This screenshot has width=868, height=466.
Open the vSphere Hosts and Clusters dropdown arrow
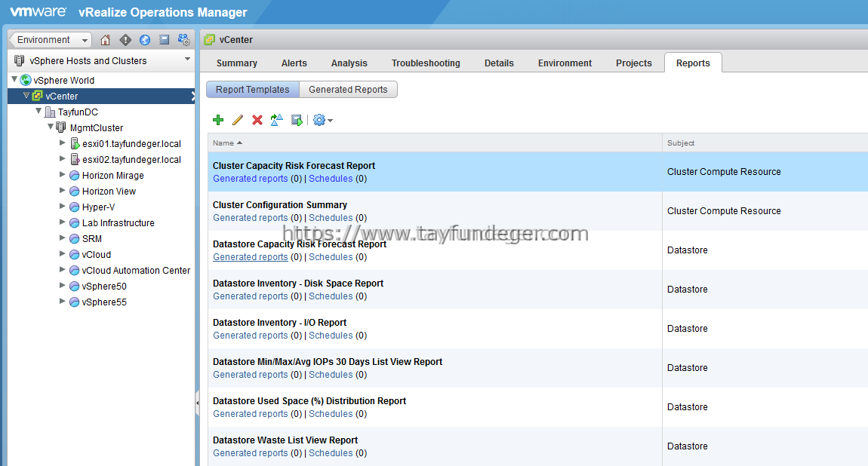187,59
